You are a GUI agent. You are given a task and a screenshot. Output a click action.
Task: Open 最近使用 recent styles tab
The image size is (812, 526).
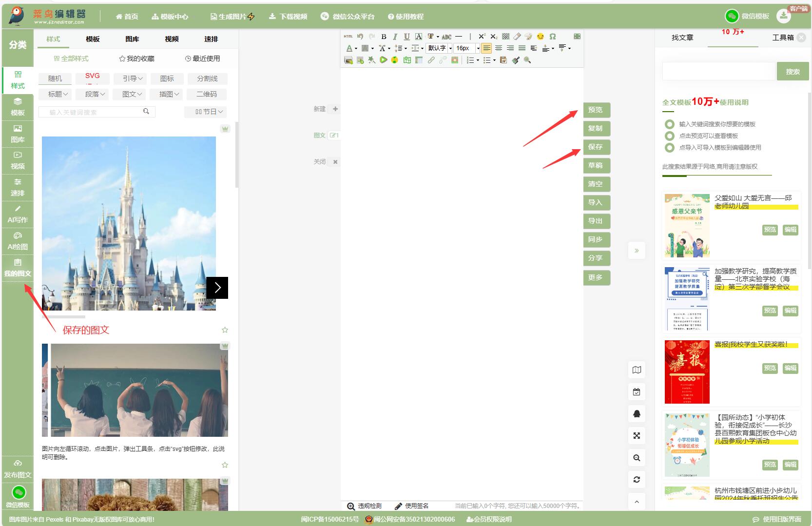pos(203,58)
